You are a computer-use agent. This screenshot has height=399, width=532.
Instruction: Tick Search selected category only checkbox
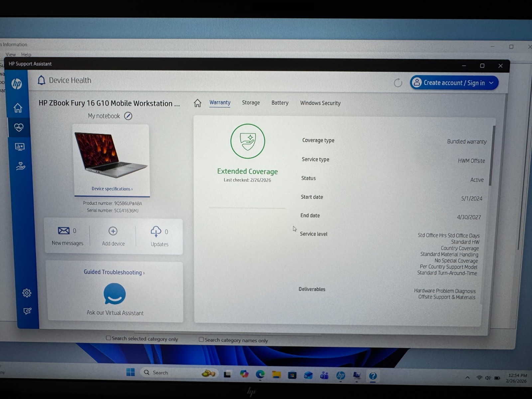(x=108, y=338)
